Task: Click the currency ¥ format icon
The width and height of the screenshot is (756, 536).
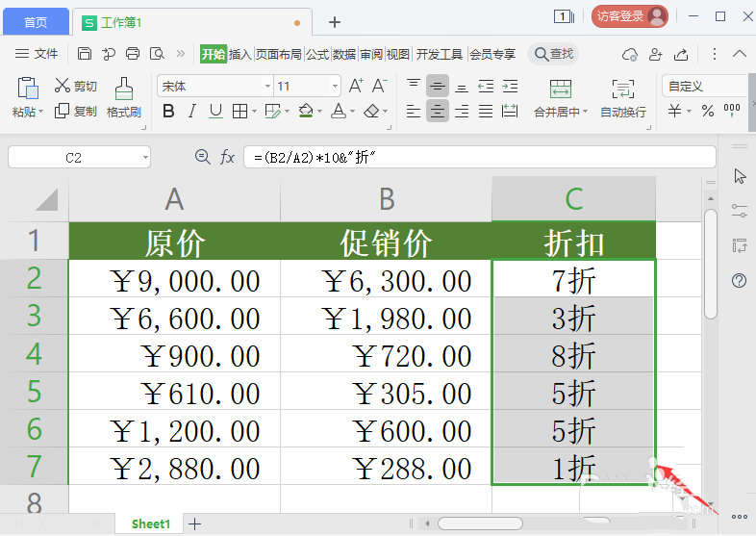Action: [674, 111]
